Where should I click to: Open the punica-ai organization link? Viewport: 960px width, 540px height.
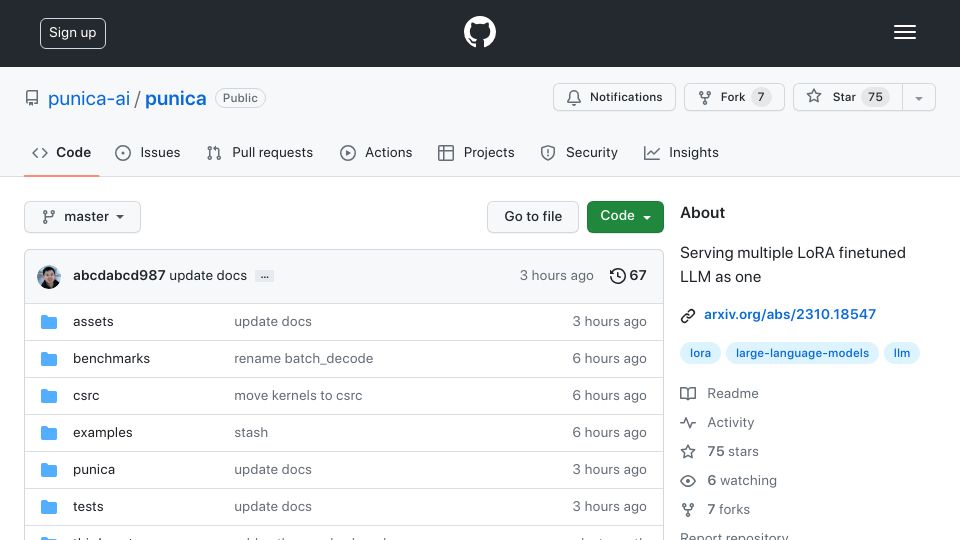click(x=89, y=98)
